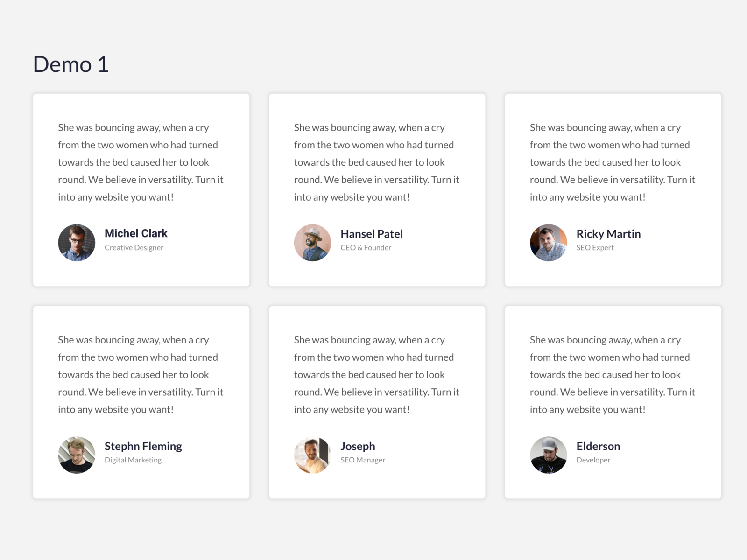This screenshot has height=560, width=747.
Task: Click Michel Clark's avatar photo
Action: click(x=77, y=243)
